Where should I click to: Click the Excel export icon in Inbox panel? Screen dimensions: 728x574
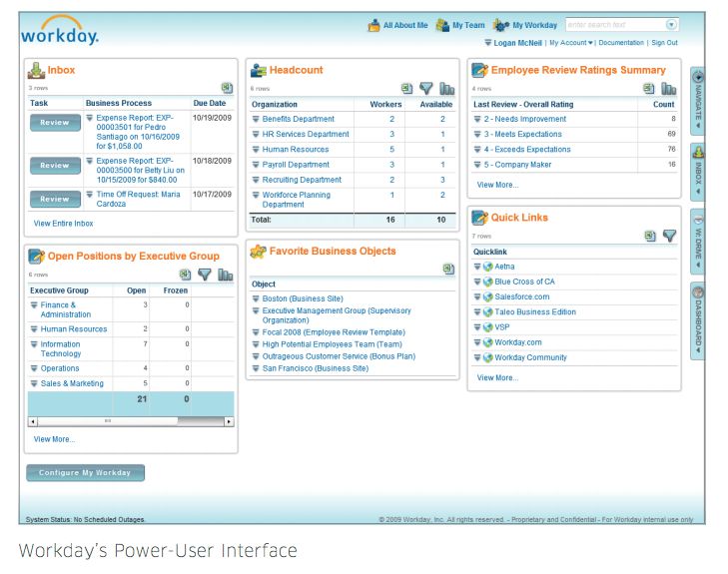pos(227,88)
